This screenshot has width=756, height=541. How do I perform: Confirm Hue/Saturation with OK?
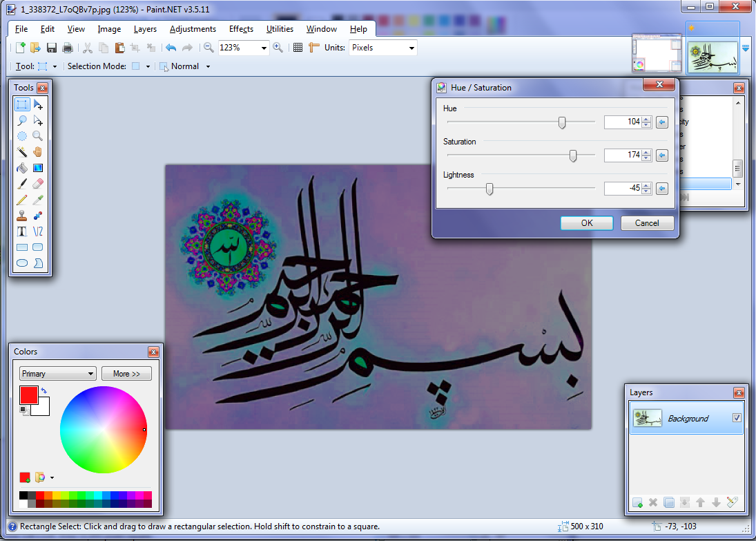tap(587, 223)
